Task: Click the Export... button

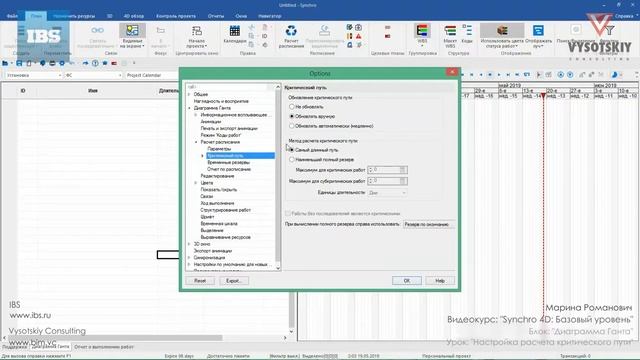Action: click(x=234, y=281)
